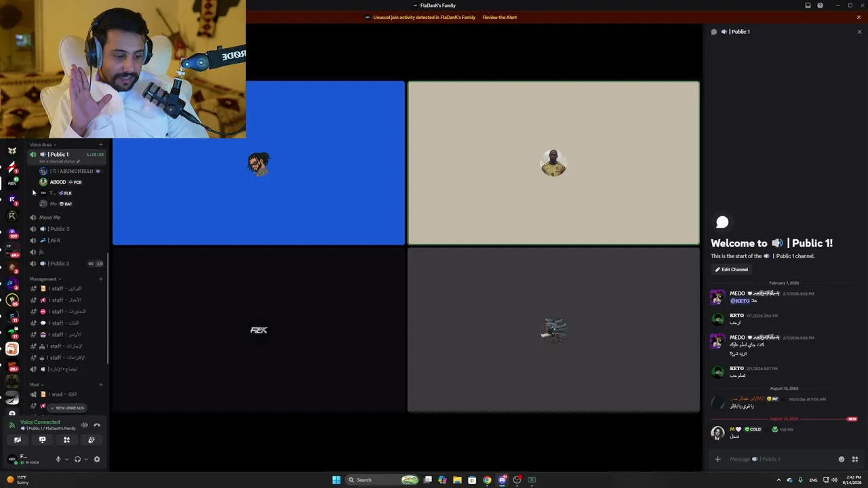Show hidden system tray icons
The image size is (868, 488).
(778, 480)
